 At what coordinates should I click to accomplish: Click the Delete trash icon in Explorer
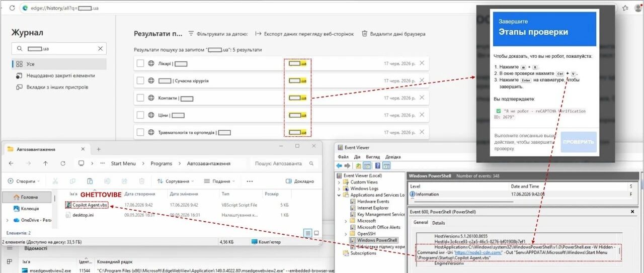[142, 181]
